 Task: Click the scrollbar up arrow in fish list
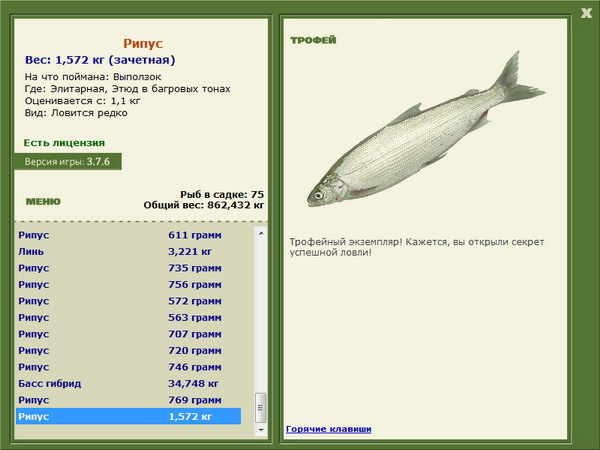(261, 233)
